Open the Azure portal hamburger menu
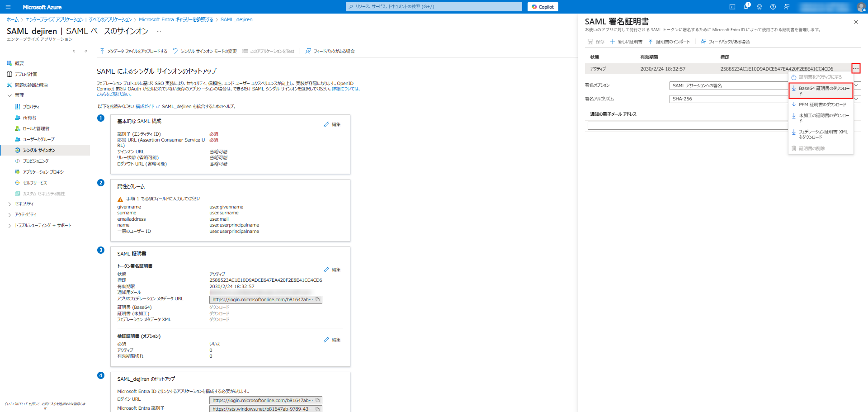 8,7
